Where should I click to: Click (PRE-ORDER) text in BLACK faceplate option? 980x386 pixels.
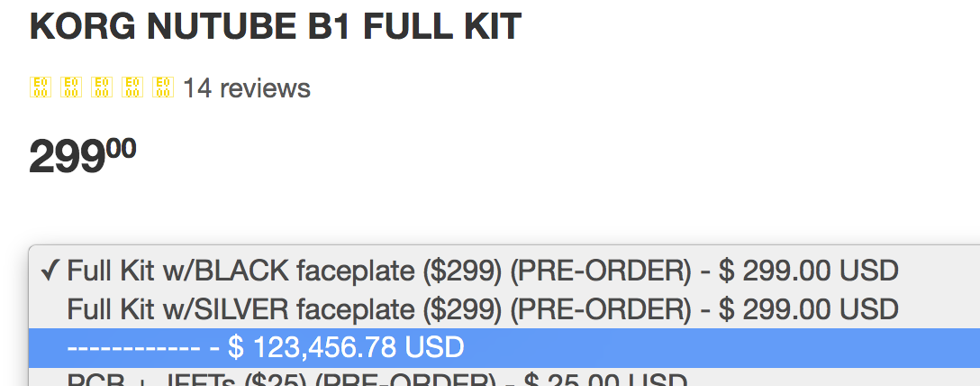pyautogui.click(x=601, y=271)
